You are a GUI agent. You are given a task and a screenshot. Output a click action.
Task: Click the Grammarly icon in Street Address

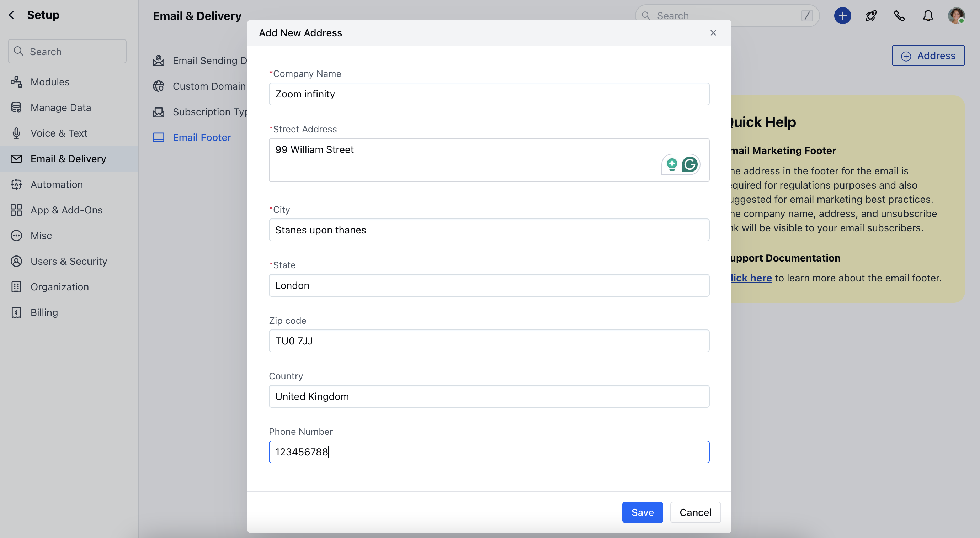coord(689,164)
